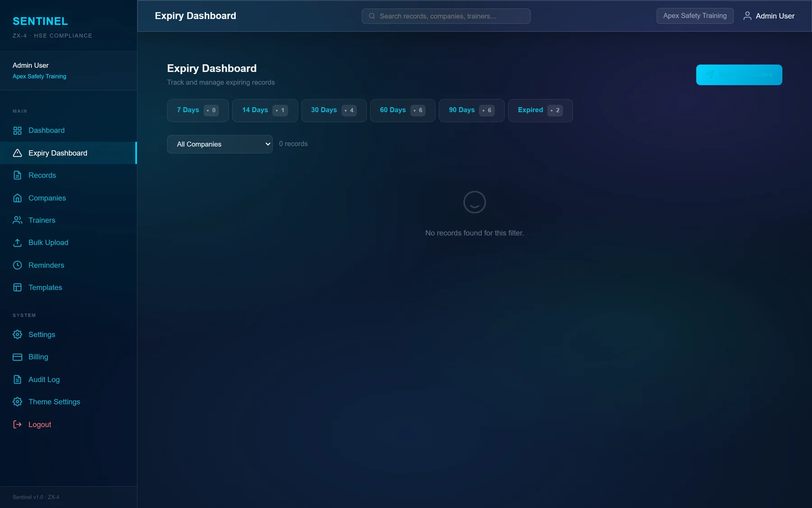The width and height of the screenshot is (812, 508).
Task: Click the Trainers people icon
Action: [17, 220]
